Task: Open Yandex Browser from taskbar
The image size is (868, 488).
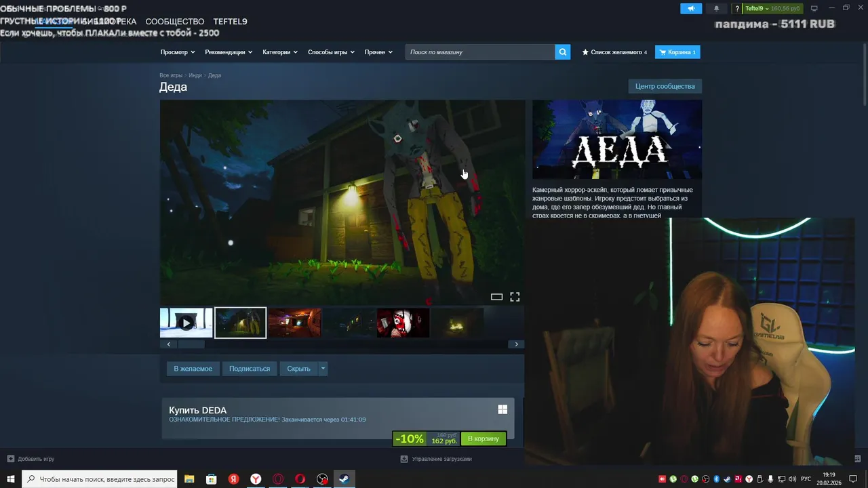Action: 256,479
